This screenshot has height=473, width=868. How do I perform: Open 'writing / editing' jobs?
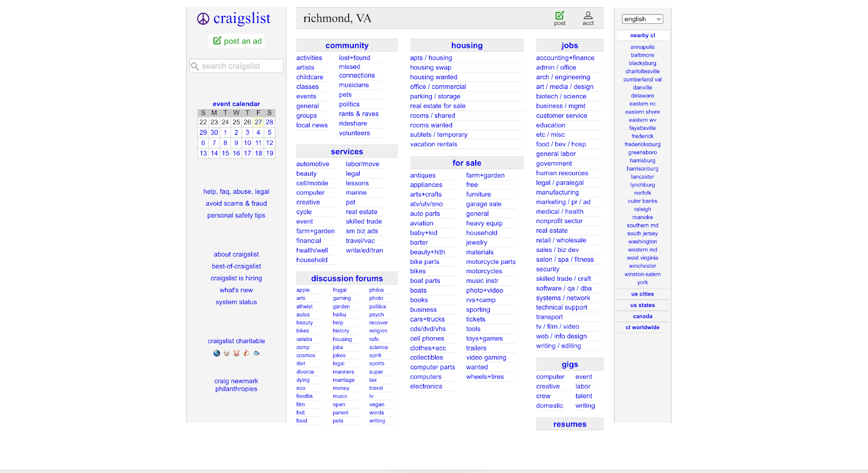click(x=558, y=346)
